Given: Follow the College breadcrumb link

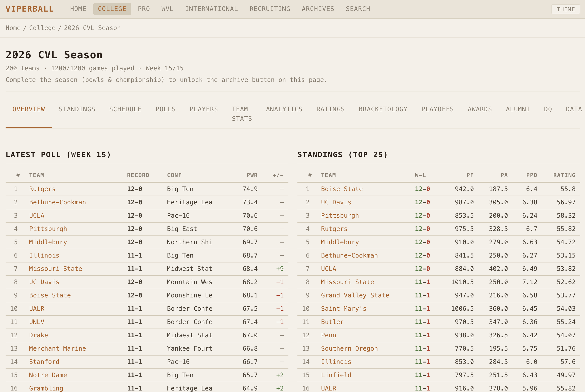Looking at the screenshot, I should [42, 28].
